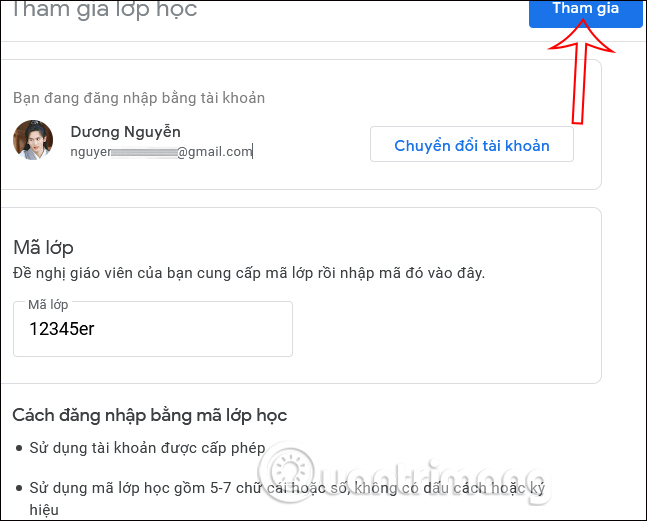Click text Bạn đang đăng nhập bằng tài khoản
This screenshot has width=647, height=521.
tap(139, 98)
